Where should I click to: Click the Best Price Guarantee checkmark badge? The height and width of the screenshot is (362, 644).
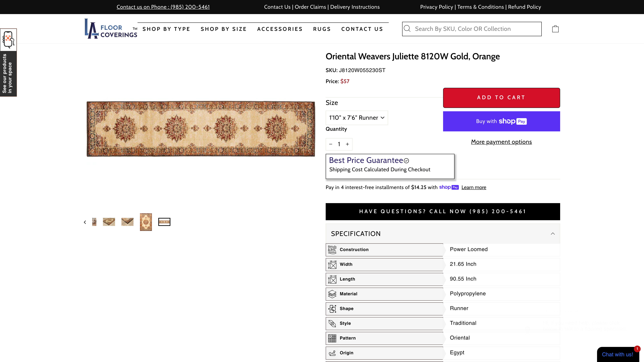coord(406,161)
